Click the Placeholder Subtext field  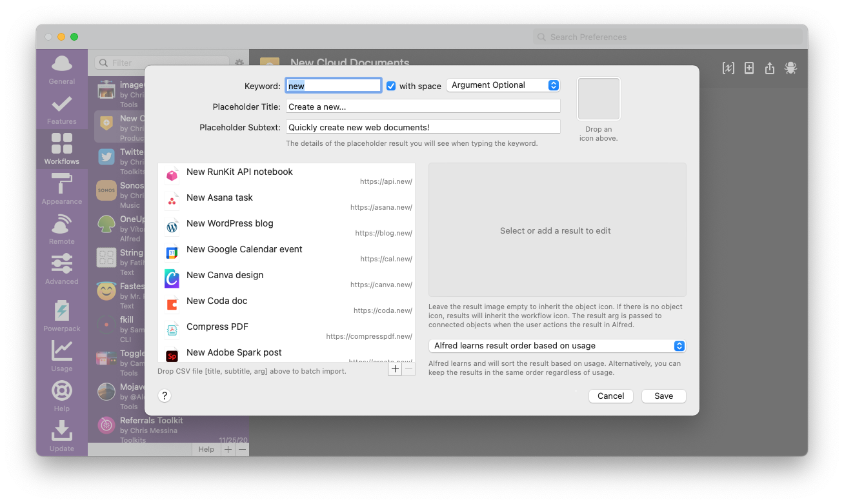click(423, 127)
